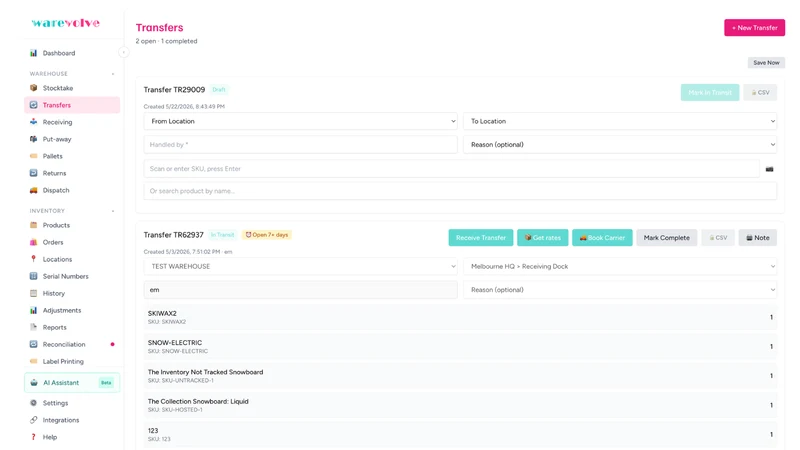Click the Products icon
Viewport: 800px width, 450px height.
(x=33, y=225)
